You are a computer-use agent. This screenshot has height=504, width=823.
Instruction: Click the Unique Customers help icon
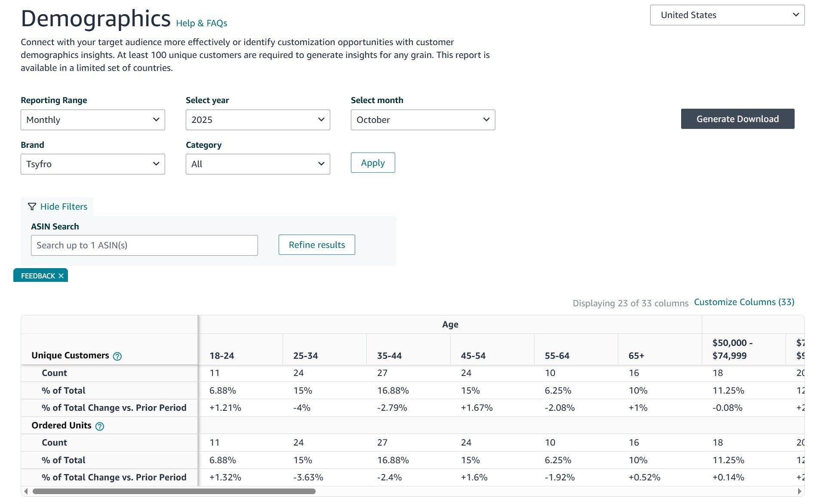(117, 356)
